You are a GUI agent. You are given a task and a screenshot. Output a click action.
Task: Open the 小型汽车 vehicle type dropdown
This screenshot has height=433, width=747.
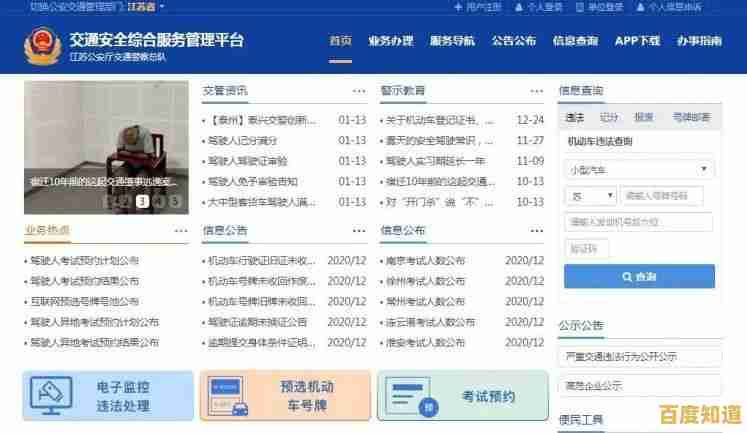tap(637, 169)
